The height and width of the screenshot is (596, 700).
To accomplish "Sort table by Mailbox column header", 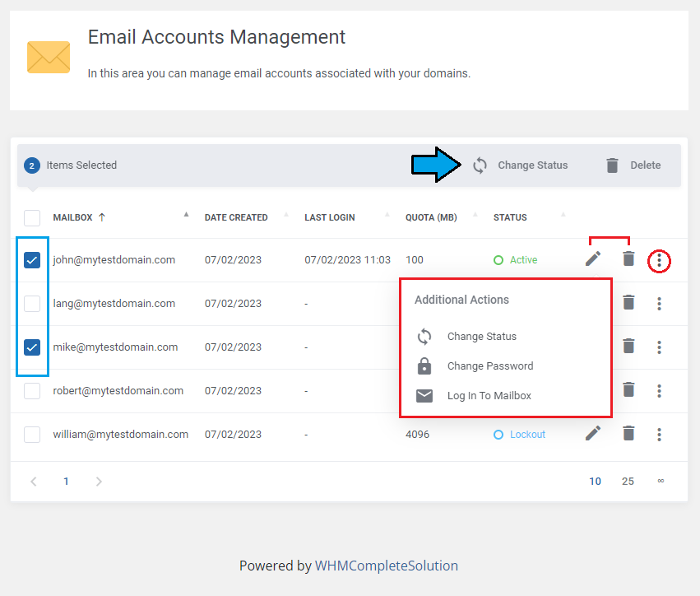I will [x=72, y=217].
